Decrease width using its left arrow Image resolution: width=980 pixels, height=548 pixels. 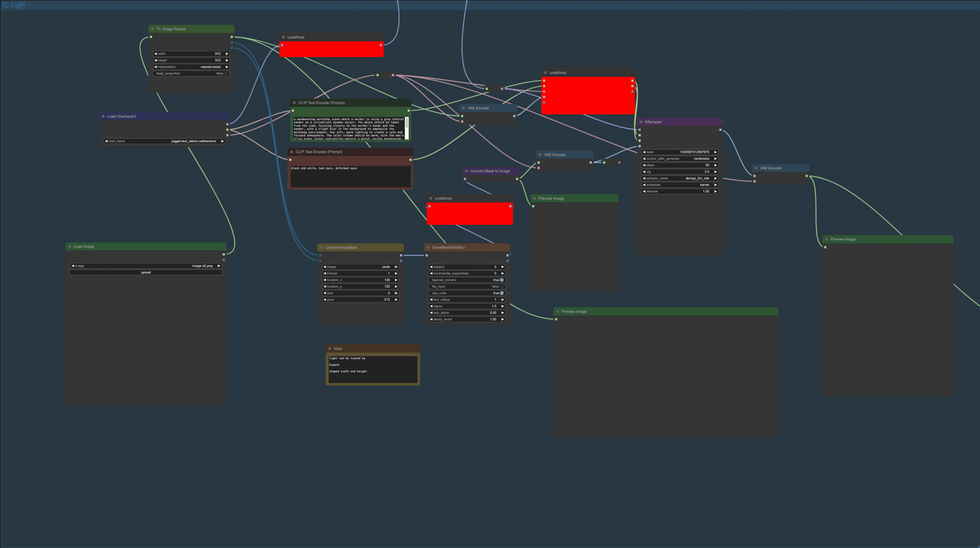pyautogui.click(x=155, y=54)
